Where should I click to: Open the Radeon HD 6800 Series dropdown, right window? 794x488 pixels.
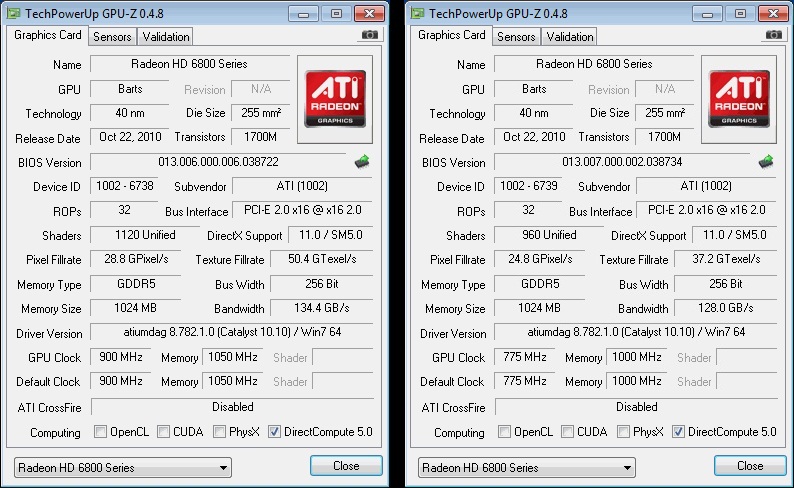pyautogui.click(x=527, y=468)
